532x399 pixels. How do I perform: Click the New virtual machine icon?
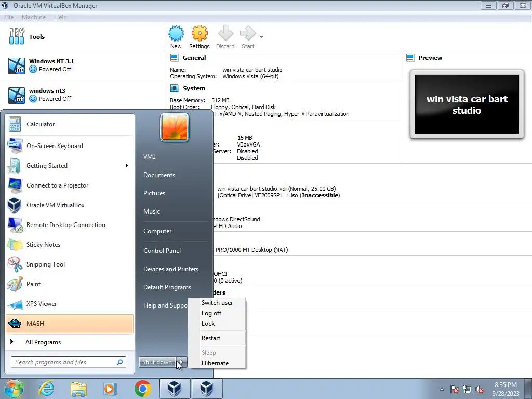click(176, 33)
